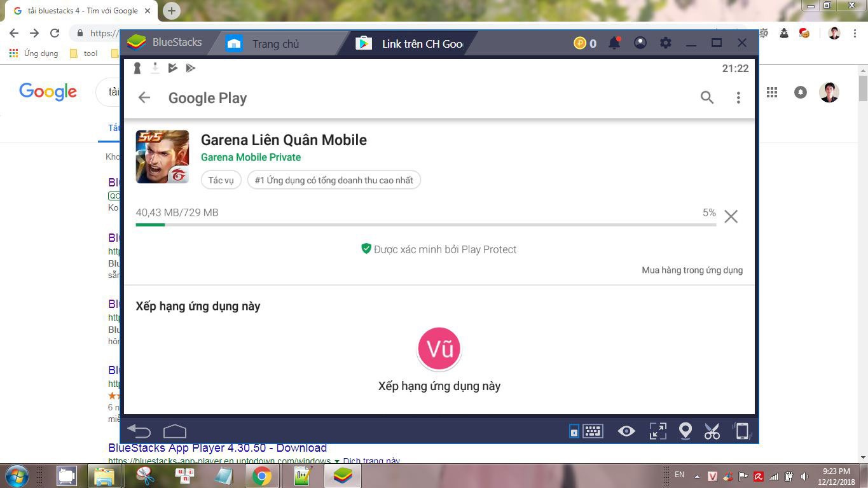Screen dimensions: 868x488
Task: Take a screenshot with scissors icon
Action: 712,431
